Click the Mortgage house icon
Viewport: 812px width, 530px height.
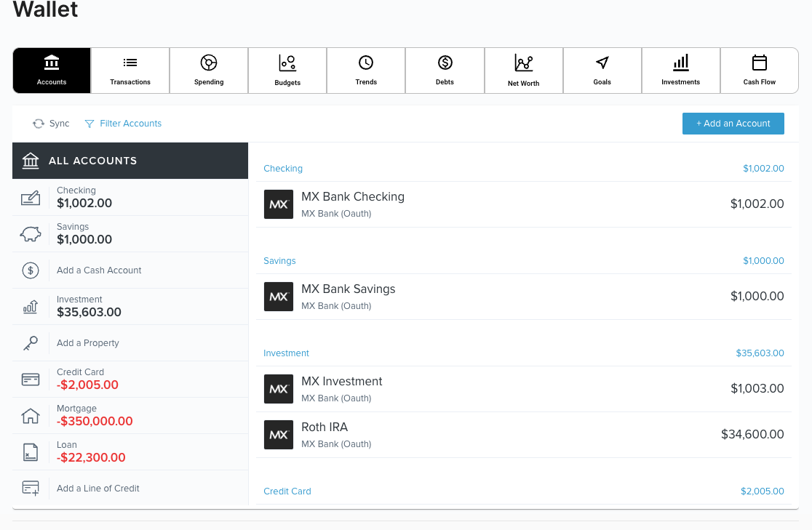[31, 416]
